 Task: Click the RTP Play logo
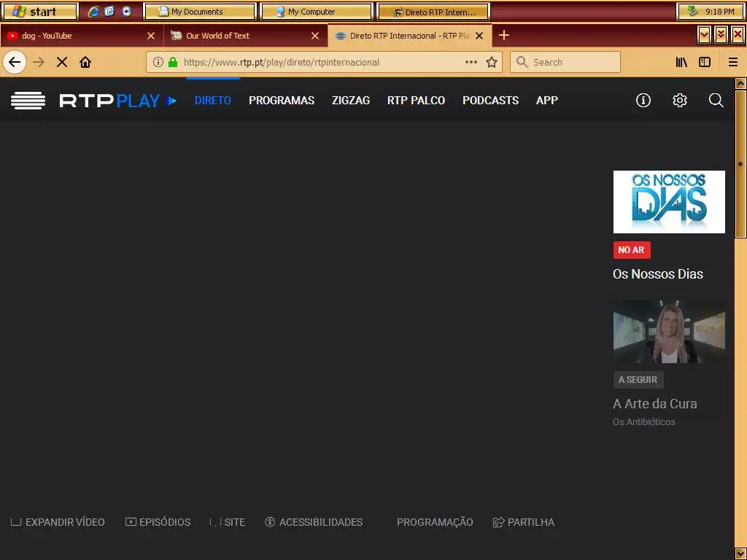(x=117, y=101)
